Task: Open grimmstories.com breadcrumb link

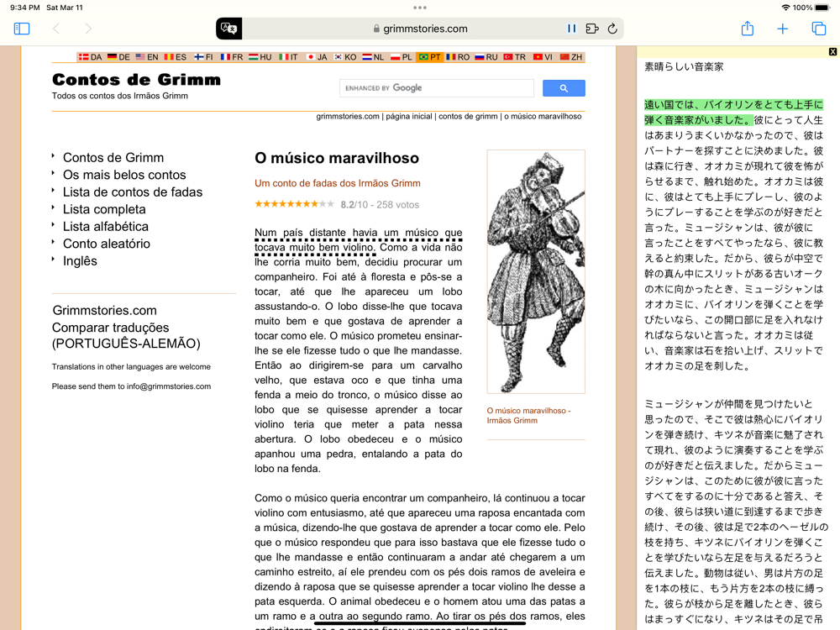Action: (348, 116)
